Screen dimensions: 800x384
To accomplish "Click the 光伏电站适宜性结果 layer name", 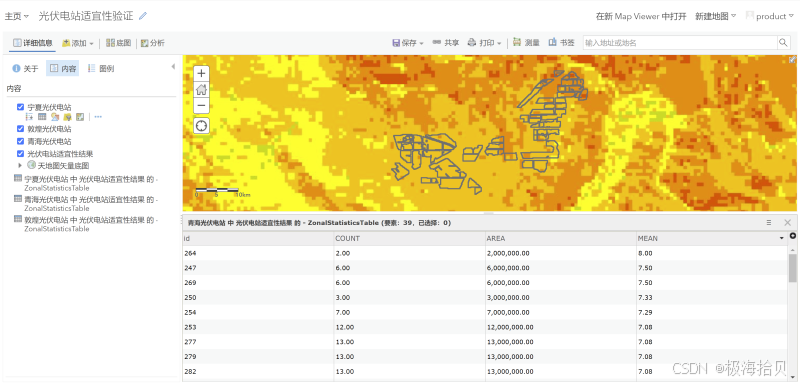I will (60, 153).
